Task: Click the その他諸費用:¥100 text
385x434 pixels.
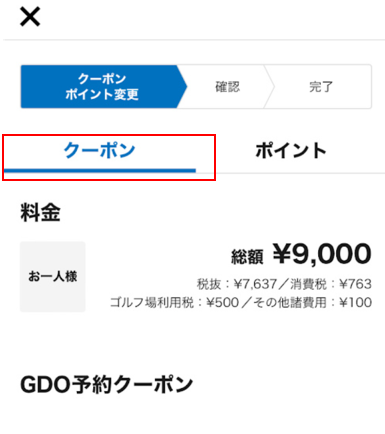Action: coord(313,302)
